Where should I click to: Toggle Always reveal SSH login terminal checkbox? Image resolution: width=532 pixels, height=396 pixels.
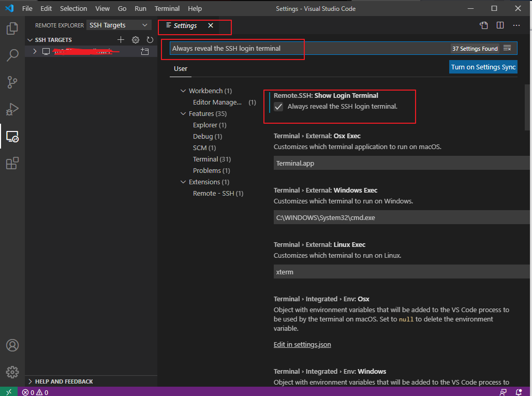(x=278, y=107)
